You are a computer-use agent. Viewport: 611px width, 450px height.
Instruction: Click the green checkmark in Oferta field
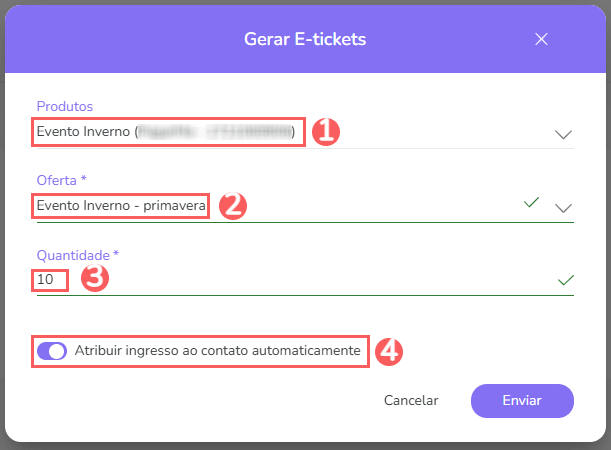(532, 204)
